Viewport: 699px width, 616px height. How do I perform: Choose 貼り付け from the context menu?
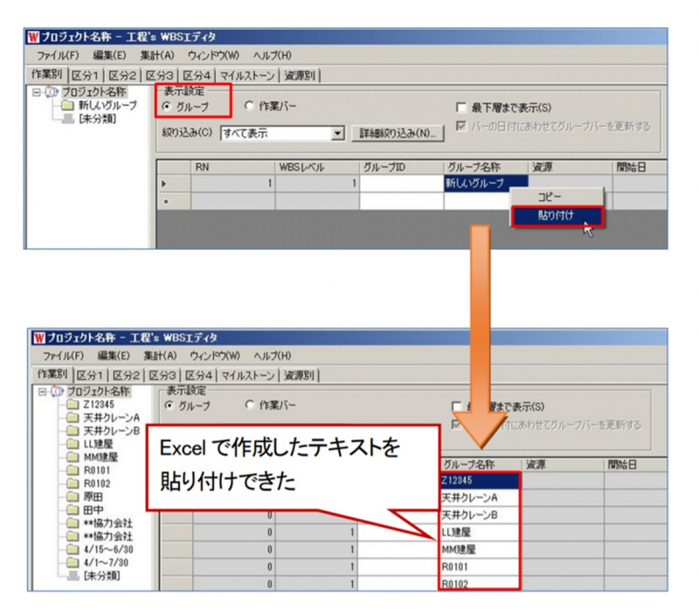tap(556, 215)
